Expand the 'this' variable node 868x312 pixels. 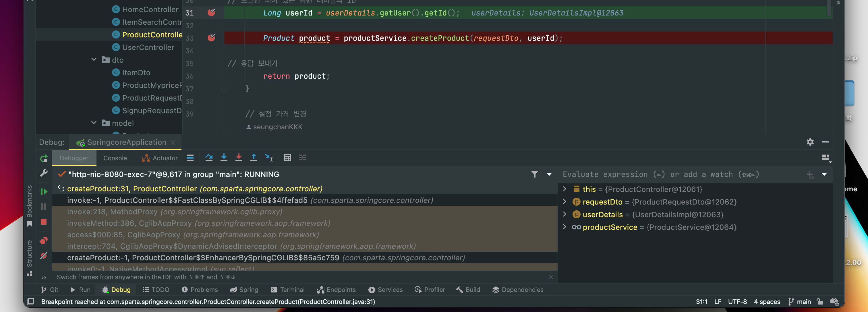(x=565, y=189)
